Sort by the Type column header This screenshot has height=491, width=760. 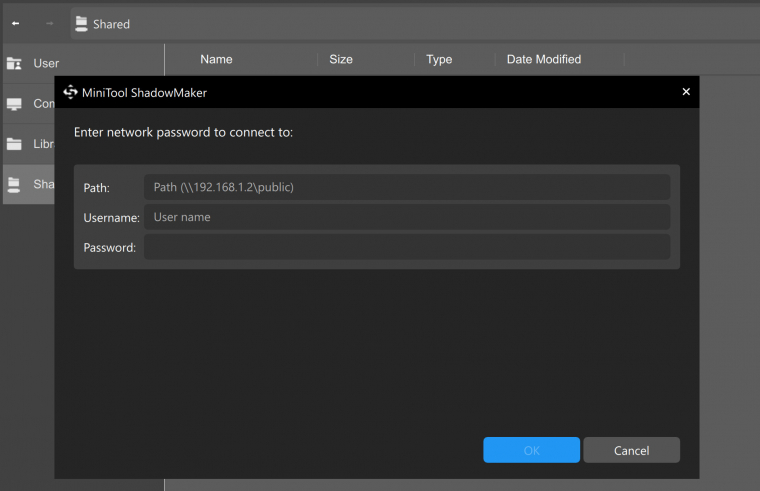point(439,59)
